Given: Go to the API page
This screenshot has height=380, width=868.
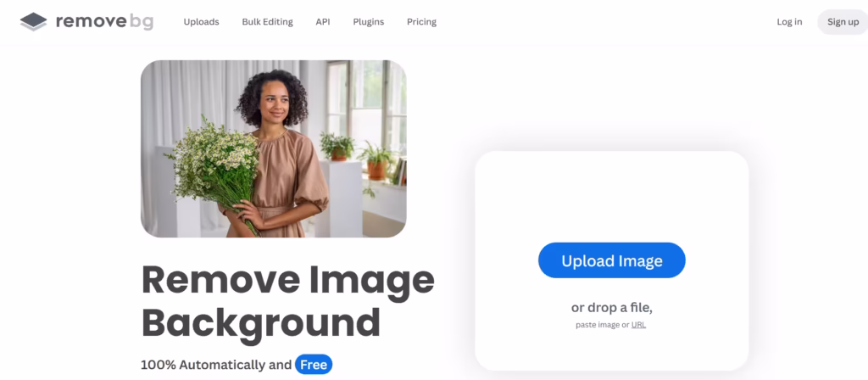Looking at the screenshot, I should click(323, 22).
